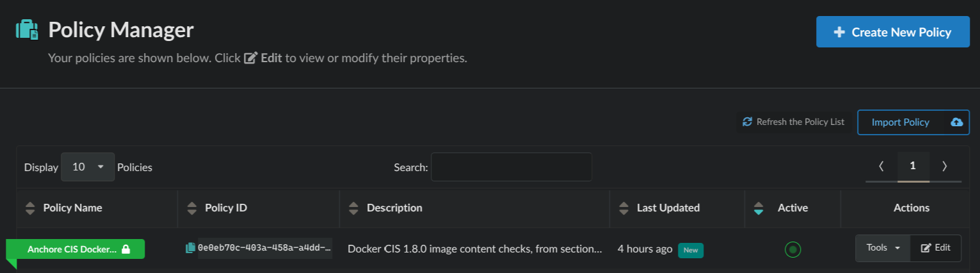Go to next page arrow
The width and height of the screenshot is (980, 273).
pyautogui.click(x=944, y=166)
